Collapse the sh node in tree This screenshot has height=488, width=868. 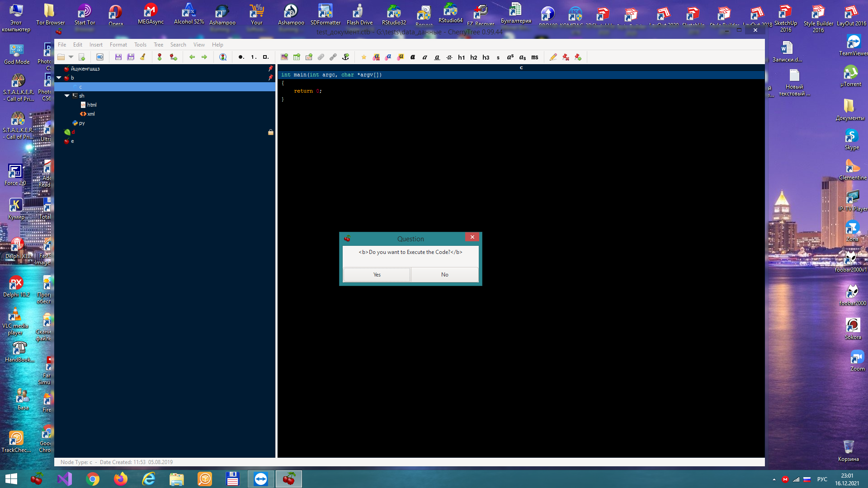pyautogui.click(x=67, y=96)
